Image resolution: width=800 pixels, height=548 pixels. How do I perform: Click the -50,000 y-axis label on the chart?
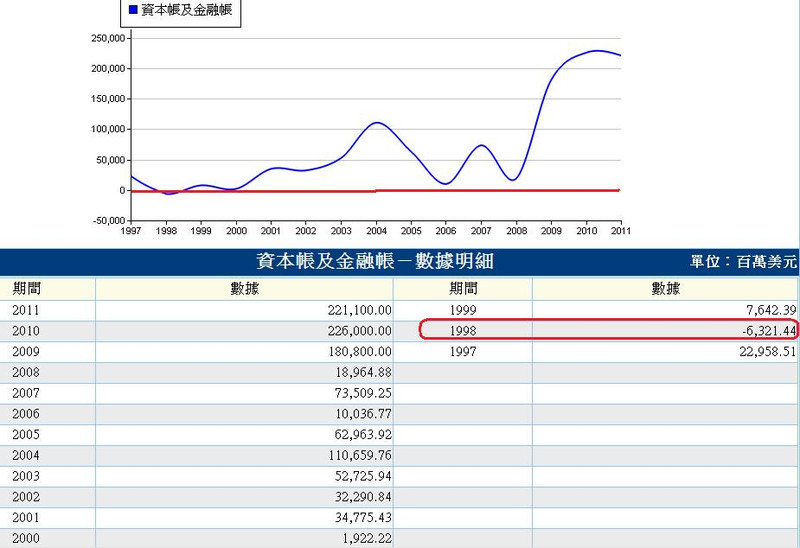(109, 220)
